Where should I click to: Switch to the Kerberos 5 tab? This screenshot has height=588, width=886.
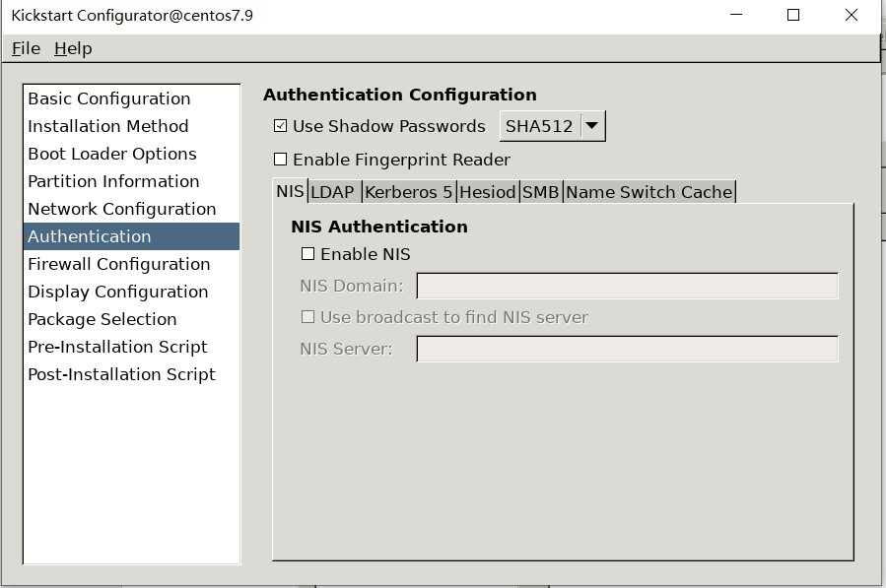point(408,192)
